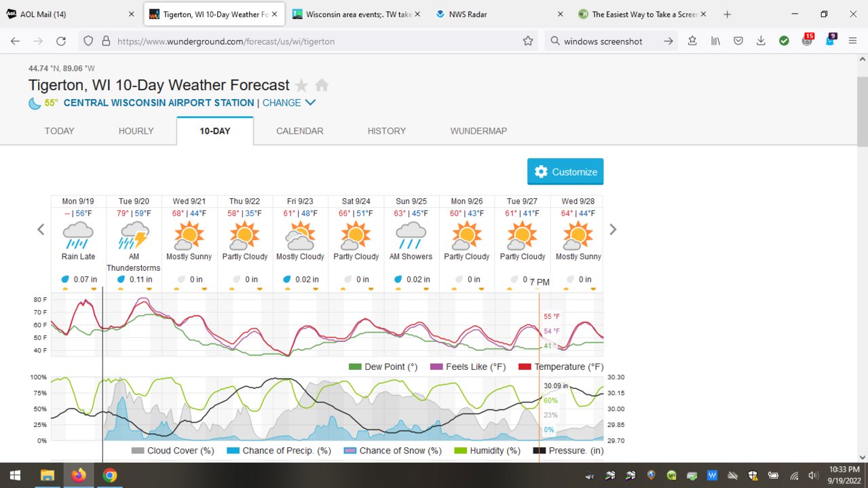Open the Downloads panel
This screenshot has height=488, width=868.
[761, 41]
